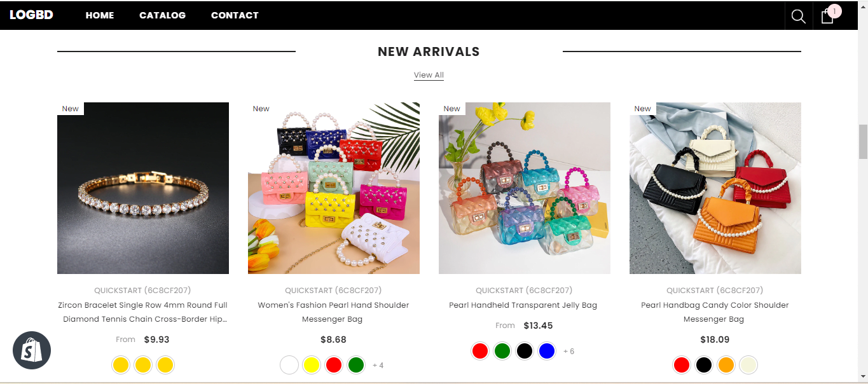Follow the View All link
Image resolution: width=868 pixels, height=384 pixels.
click(429, 75)
